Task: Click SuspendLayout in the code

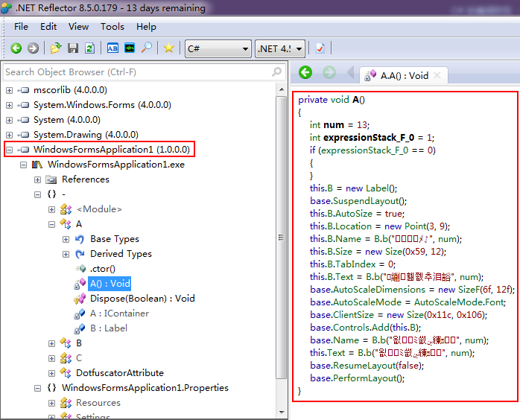Action: point(366,201)
